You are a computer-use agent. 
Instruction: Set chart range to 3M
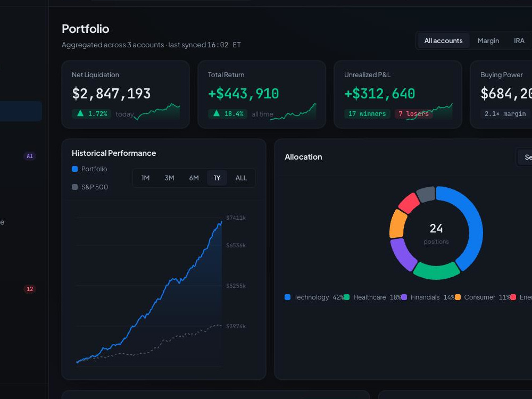[x=169, y=178]
